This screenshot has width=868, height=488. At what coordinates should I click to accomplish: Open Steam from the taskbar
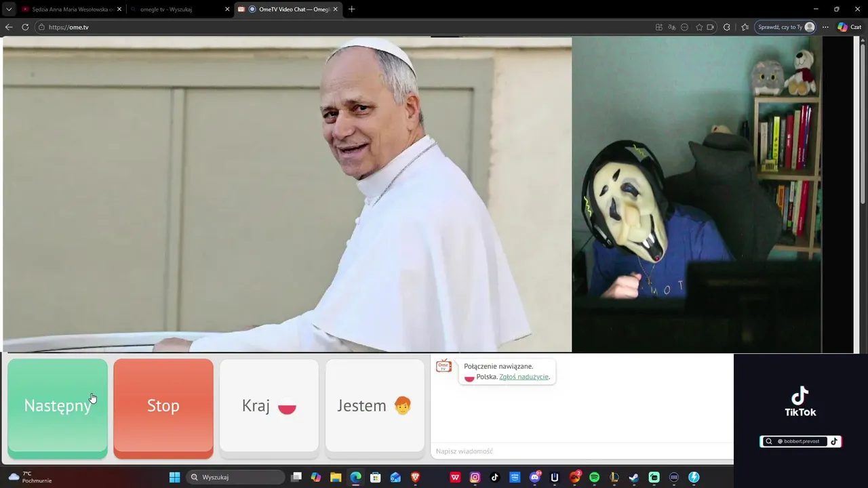click(x=634, y=477)
